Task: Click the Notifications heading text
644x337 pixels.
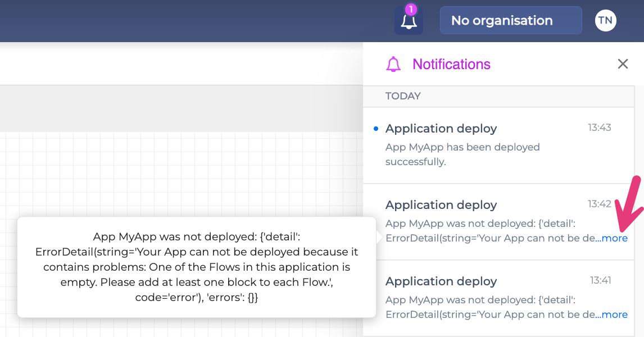Action: point(451,65)
